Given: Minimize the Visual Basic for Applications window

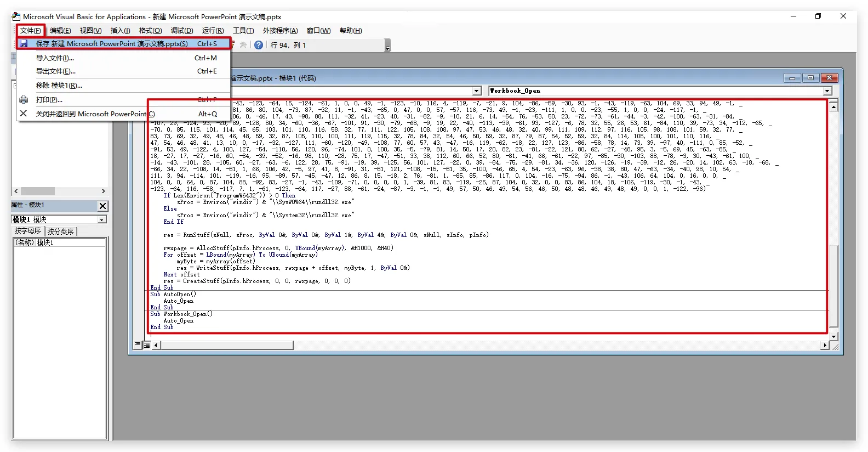Looking at the screenshot, I should click(793, 16).
